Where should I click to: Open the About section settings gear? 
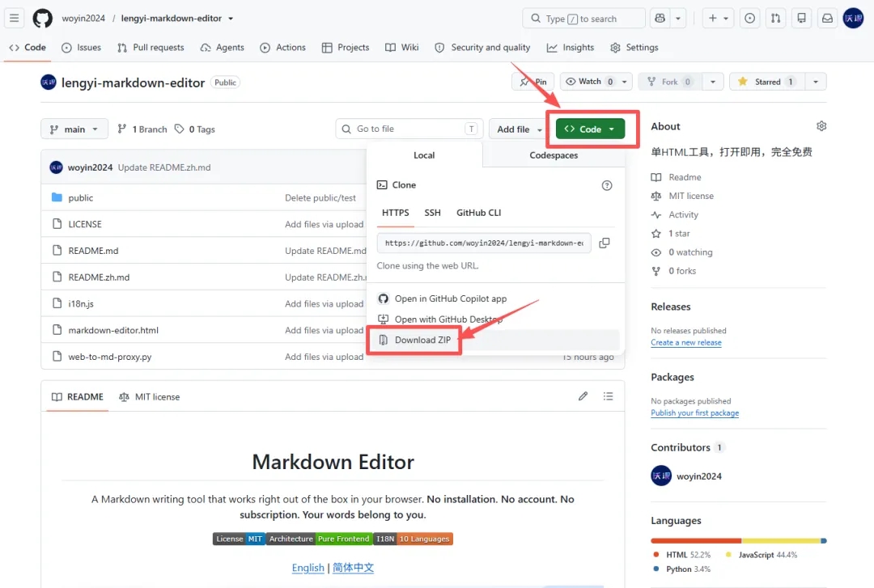tap(821, 126)
